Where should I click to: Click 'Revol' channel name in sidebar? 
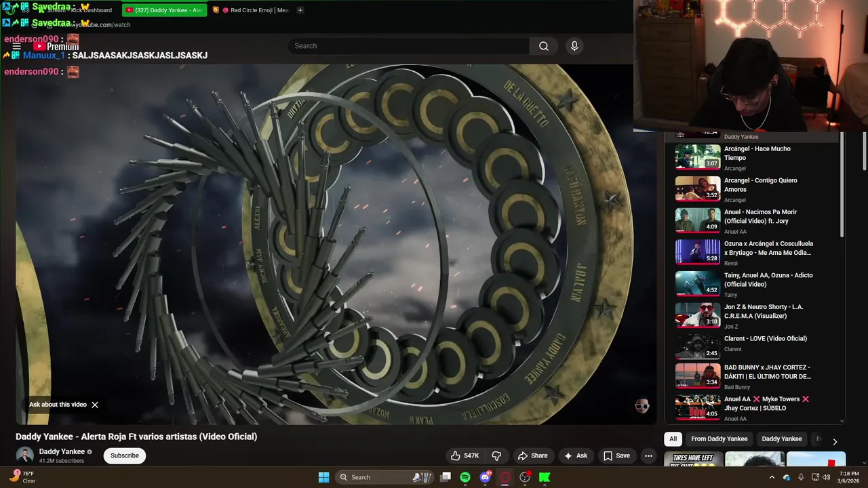pyautogui.click(x=730, y=263)
